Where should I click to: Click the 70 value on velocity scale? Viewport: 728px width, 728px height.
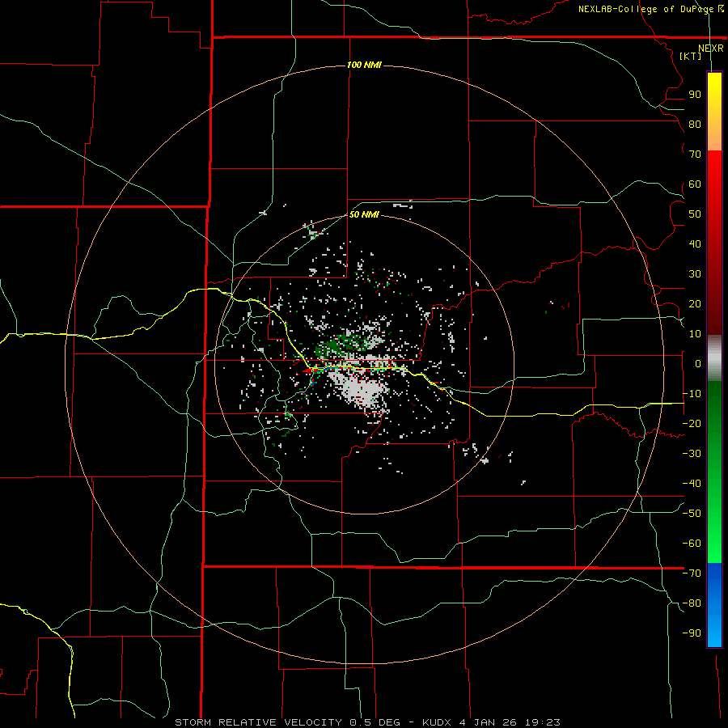click(695, 154)
